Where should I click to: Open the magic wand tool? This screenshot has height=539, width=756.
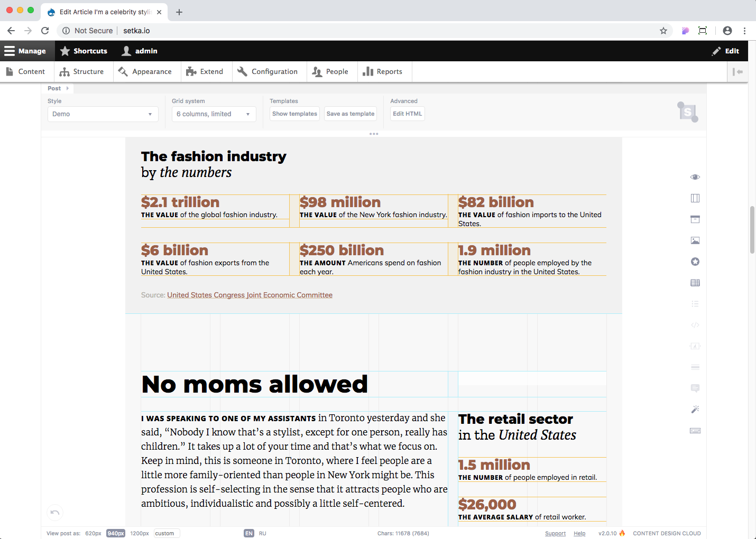(x=695, y=409)
